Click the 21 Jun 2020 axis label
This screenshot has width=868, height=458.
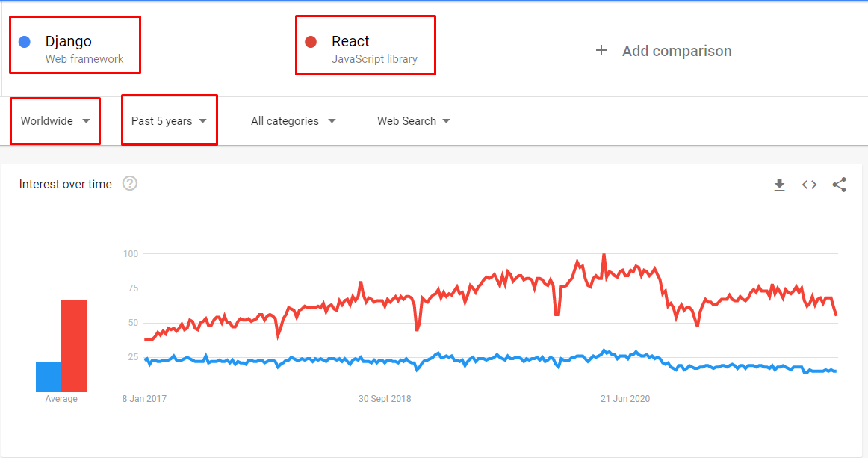625,399
